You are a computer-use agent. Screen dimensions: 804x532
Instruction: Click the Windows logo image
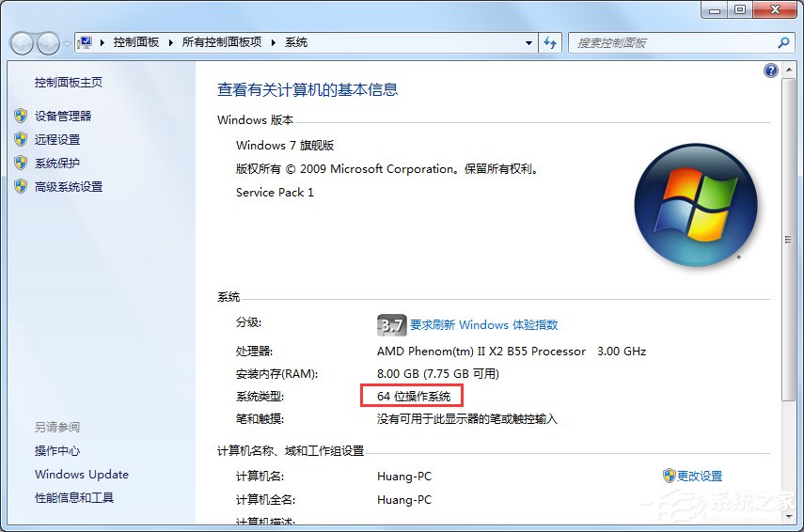pyautogui.click(x=696, y=205)
